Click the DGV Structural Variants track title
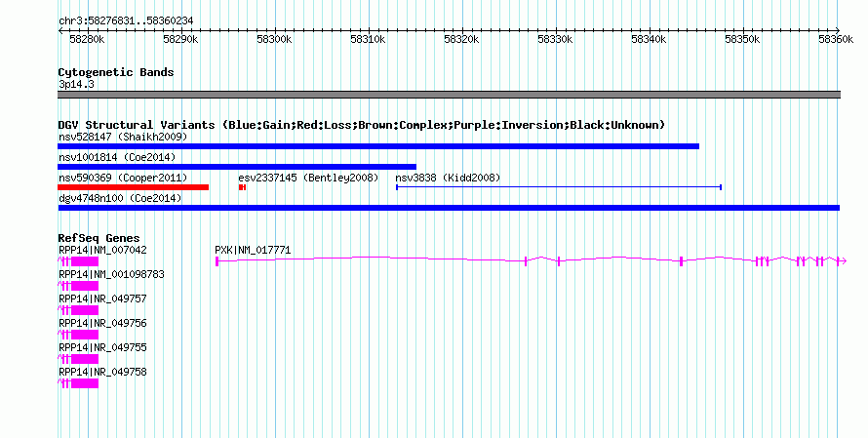Viewport: 868px width, 438px height. pos(362,125)
